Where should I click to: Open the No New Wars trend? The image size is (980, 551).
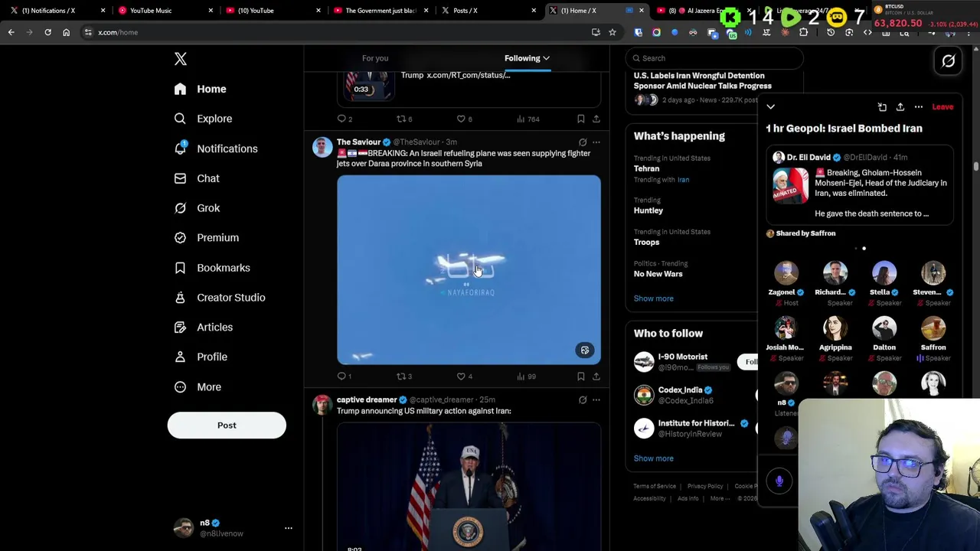(x=658, y=274)
